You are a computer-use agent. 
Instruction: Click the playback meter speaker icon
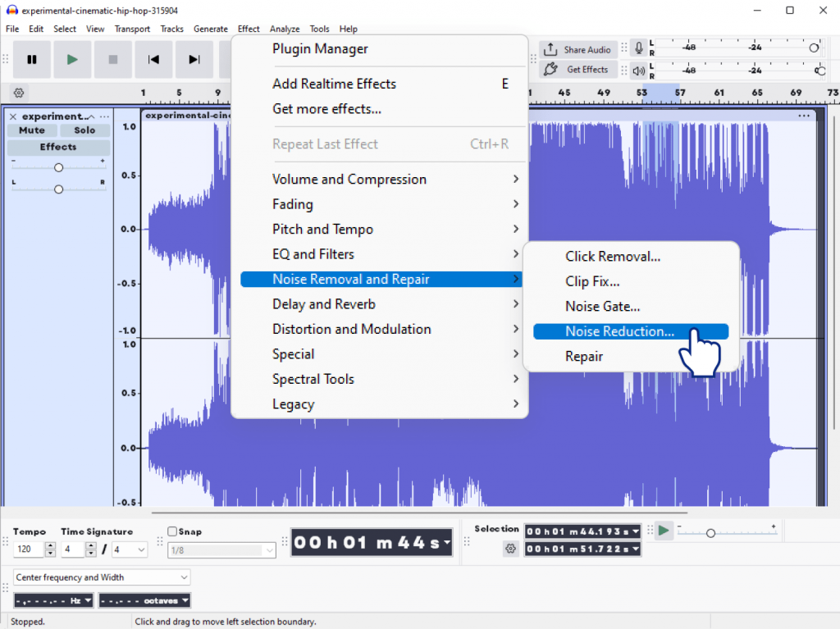pos(638,71)
